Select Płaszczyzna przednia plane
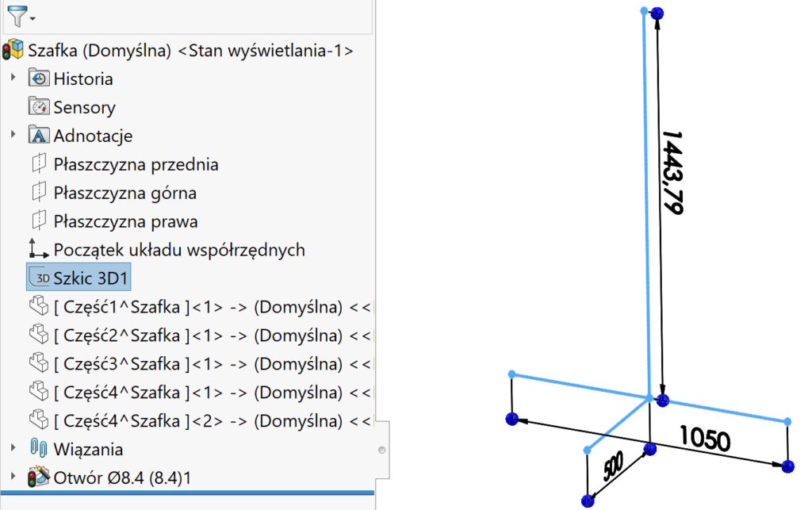The height and width of the screenshot is (510, 812). pos(136,164)
